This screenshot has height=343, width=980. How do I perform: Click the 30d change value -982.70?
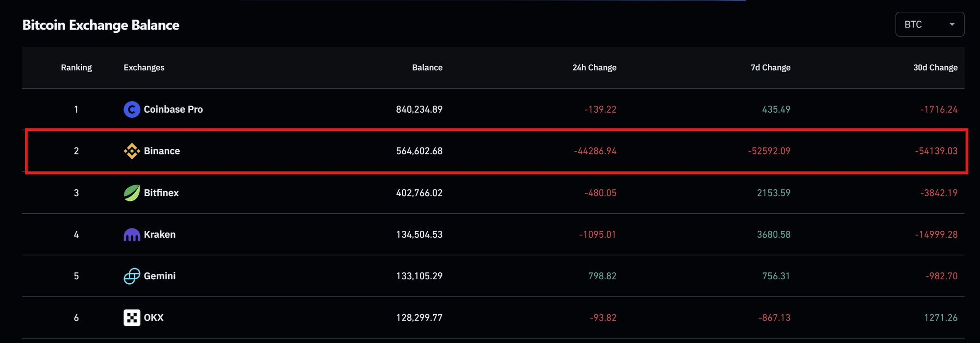coord(941,276)
